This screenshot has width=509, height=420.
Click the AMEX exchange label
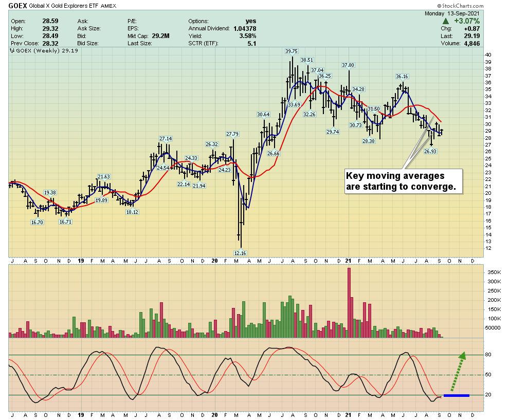pyautogui.click(x=108, y=6)
